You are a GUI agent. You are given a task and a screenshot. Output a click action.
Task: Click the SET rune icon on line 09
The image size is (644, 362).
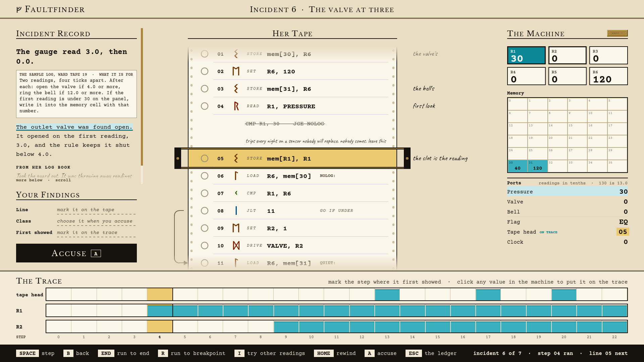point(236,228)
